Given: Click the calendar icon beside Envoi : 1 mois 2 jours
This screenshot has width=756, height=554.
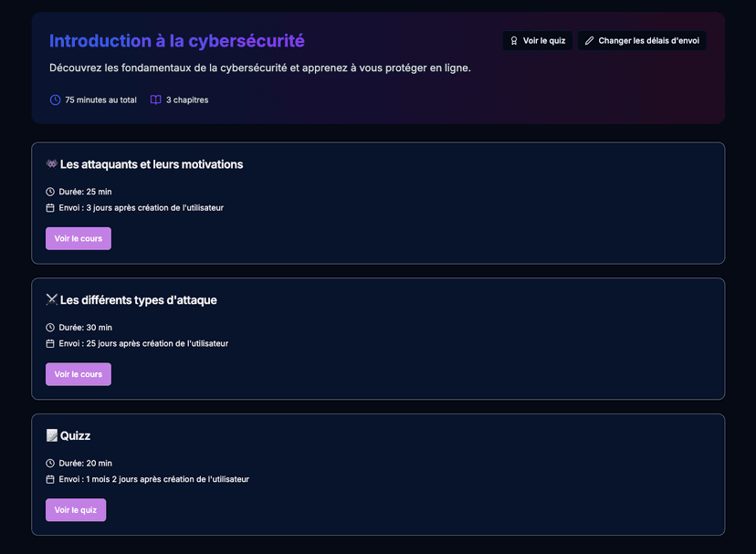Looking at the screenshot, I should pyautogui.click(x=50, y=479).
